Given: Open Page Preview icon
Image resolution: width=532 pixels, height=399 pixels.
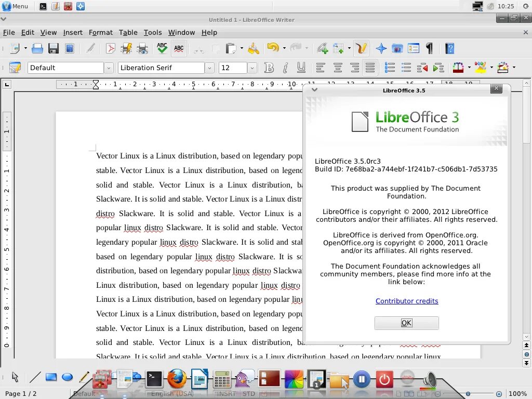Looking at the screenshot, I should [142, 48].
